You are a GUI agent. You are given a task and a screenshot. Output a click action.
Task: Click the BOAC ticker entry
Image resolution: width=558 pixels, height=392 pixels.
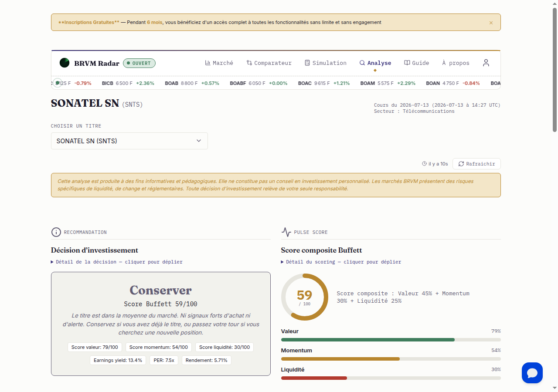(324, 83)
